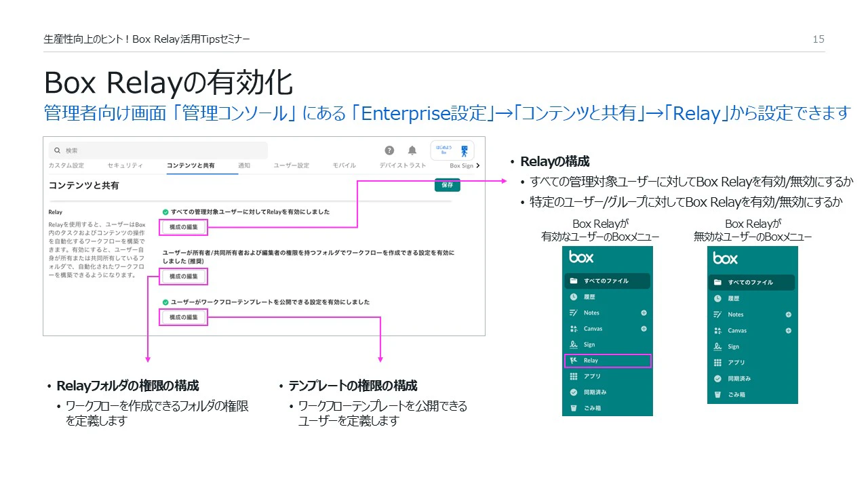Click the コンテンツと共有 page heading

[84, 185]
